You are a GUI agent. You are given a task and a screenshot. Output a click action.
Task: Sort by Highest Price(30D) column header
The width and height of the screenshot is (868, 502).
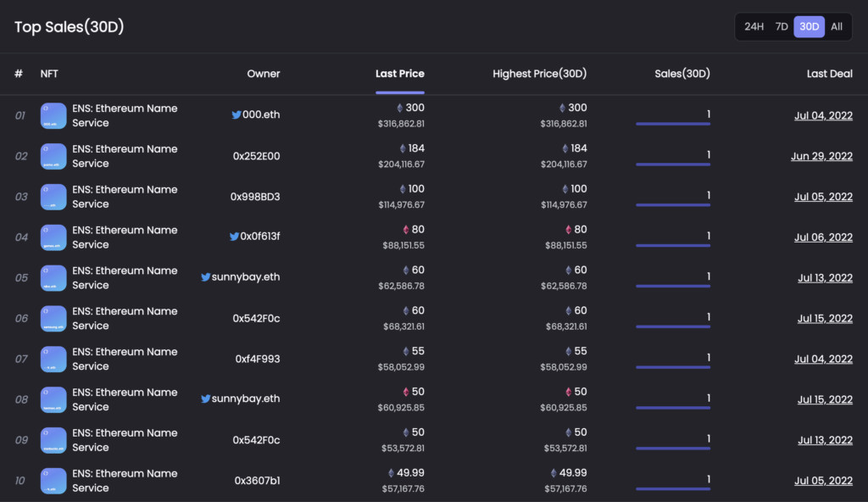[x=540, y=74]
